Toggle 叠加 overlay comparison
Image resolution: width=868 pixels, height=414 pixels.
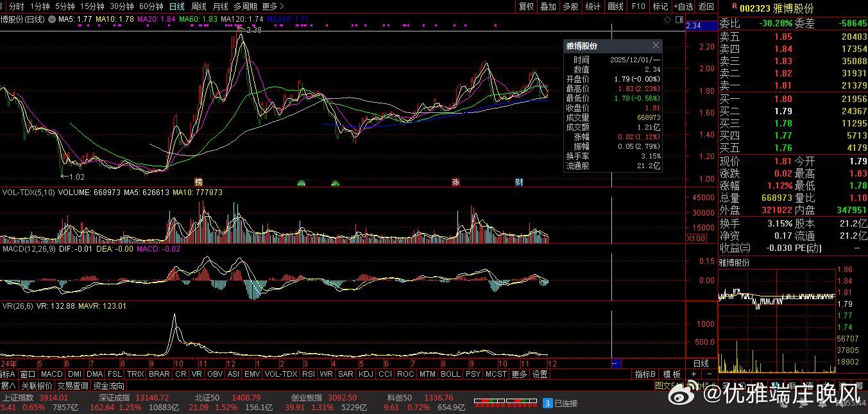tap(548, 6)
